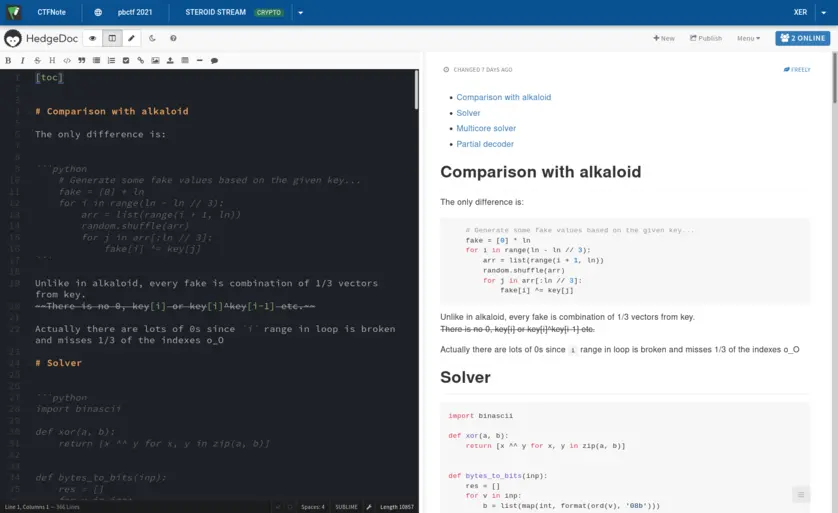The image size is (838, 513).
Task: Switch to edit-only mode with pencil icon
Action: coord(131,38)
